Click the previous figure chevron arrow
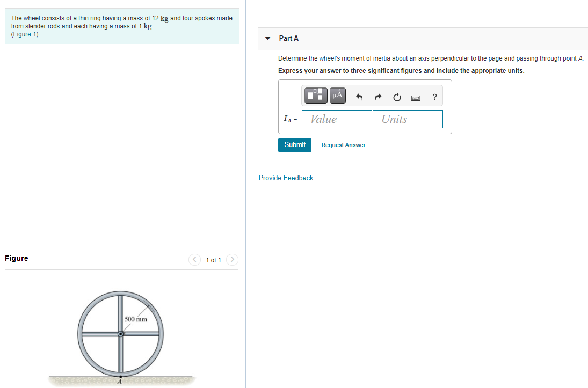Image resolution: width=588 pixels, height=388 pixels. (x=194, y=259)
